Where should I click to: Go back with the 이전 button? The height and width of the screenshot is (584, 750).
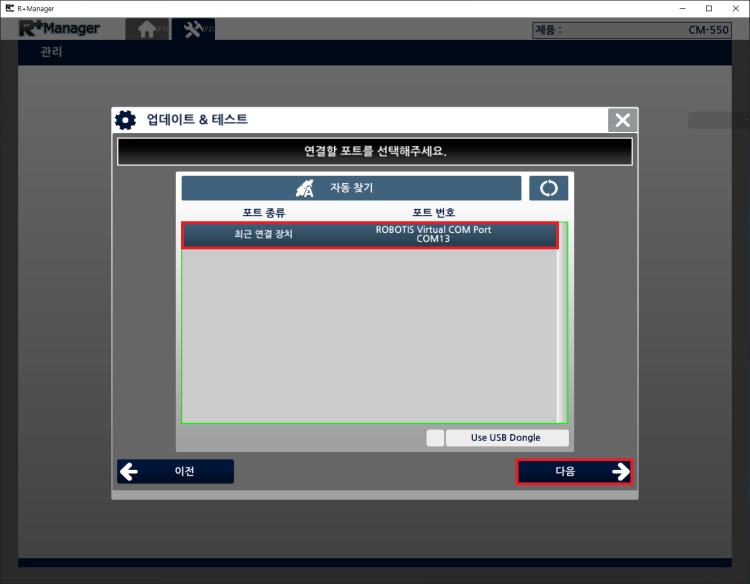175,471
